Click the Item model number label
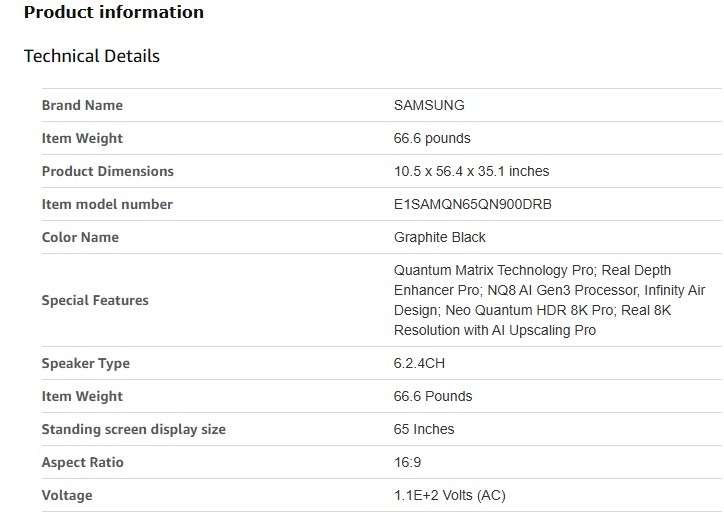The image size is (724, 523). point(107,204)
